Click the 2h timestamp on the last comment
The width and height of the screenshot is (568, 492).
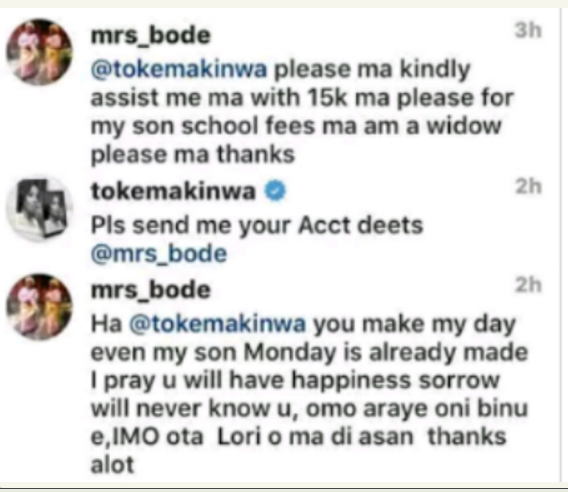[x=528, y=285]
